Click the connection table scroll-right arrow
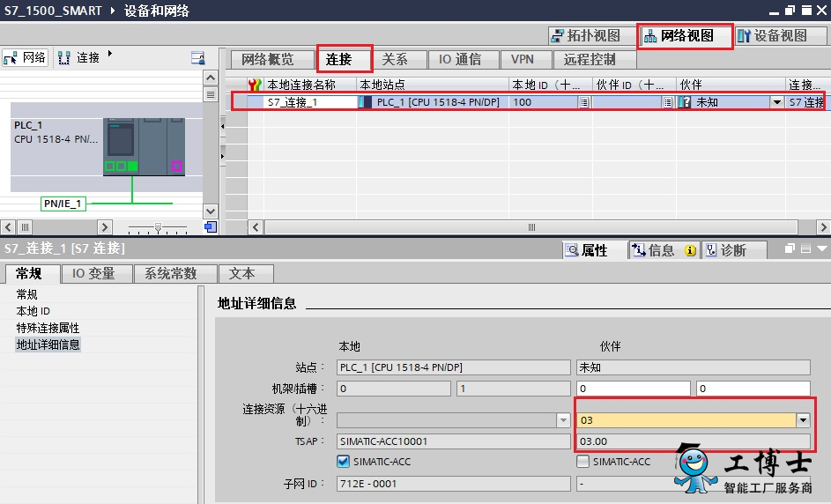 tap(823, 227)
